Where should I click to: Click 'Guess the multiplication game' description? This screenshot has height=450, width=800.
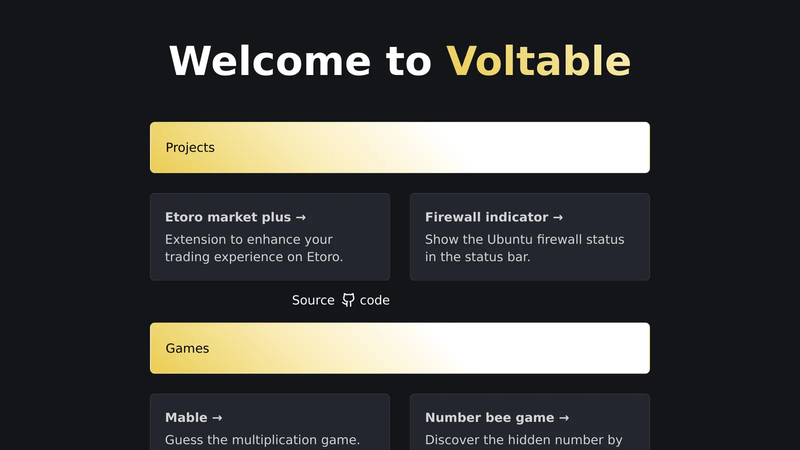pyautogui.click(x=262, y=440)
